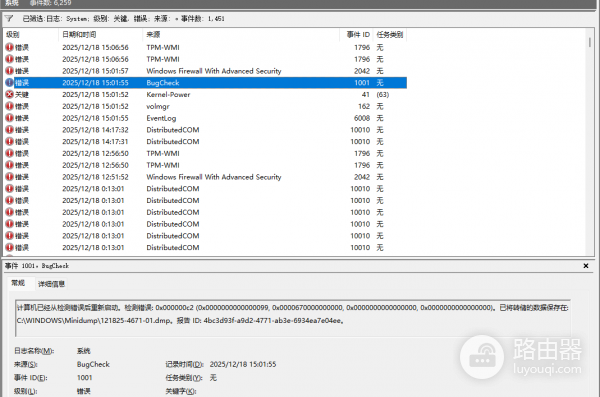The image size is (600, 397).
Task: Click error icon of Windows Firewall 12:51:52 row
Action: coord(9,177)
